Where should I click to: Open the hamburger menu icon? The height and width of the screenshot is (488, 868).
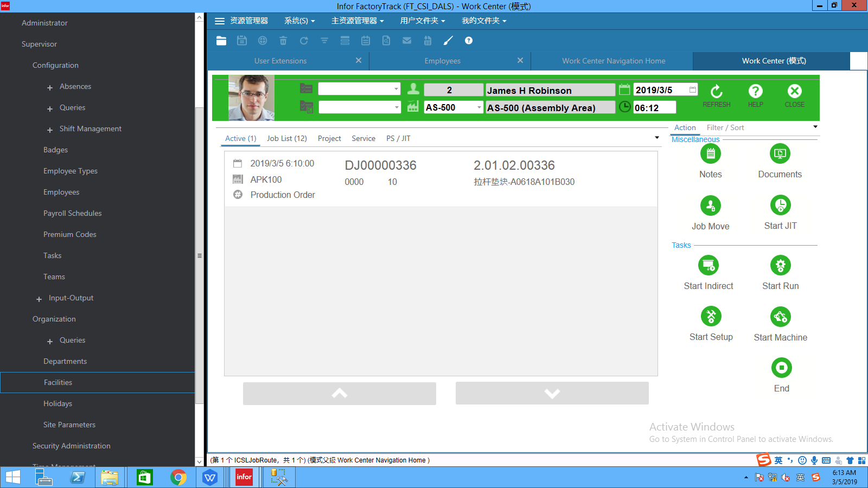[x=220, y=21]
